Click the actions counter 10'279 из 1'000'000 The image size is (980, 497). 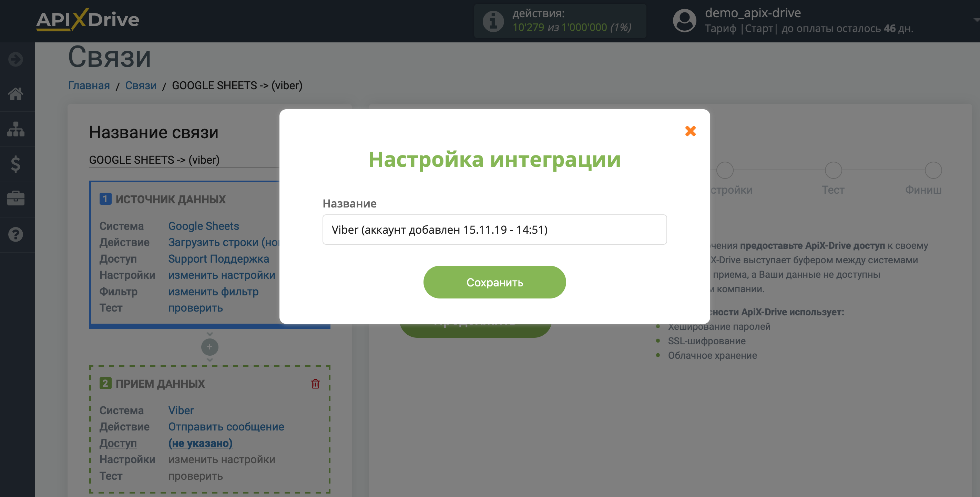pyautogui.click(x=572, y=27)
